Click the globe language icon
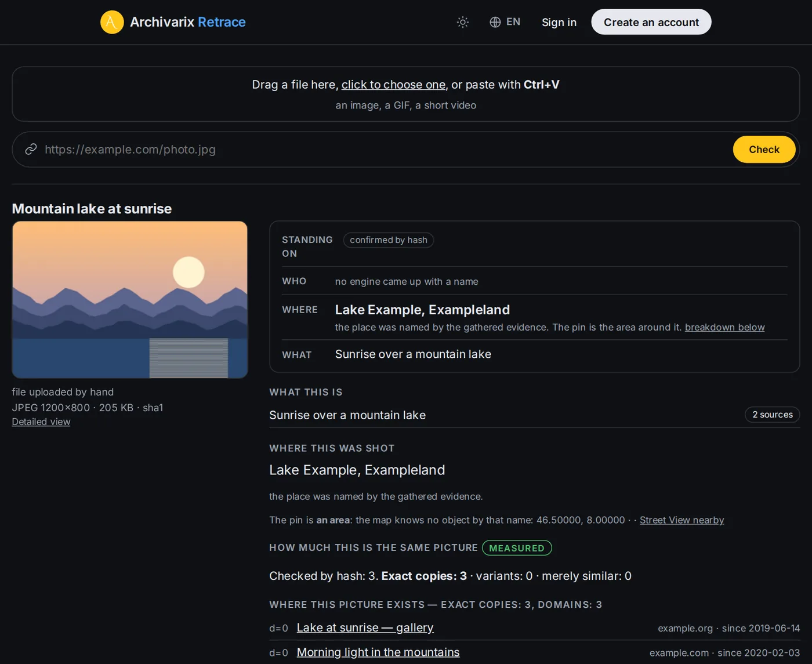This screenshot has width=812, height=664. [x=495, y=22]
